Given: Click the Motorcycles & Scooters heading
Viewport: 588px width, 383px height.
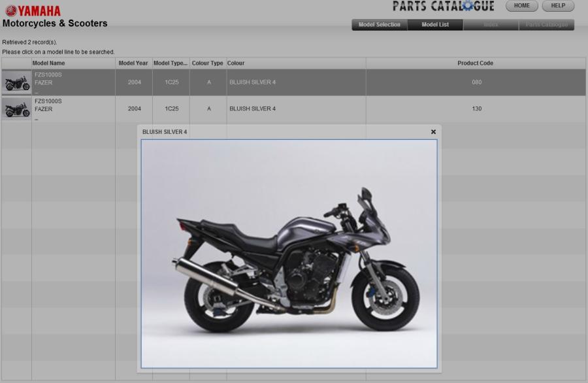Looking at the screenshot, I should [x=55, y=24].
